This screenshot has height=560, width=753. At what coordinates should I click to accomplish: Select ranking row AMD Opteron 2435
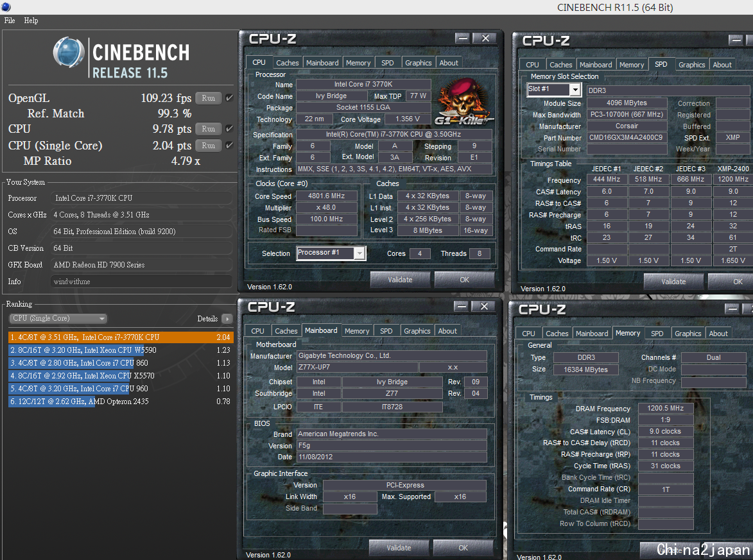pyautogui.click(x=121, y=402)
